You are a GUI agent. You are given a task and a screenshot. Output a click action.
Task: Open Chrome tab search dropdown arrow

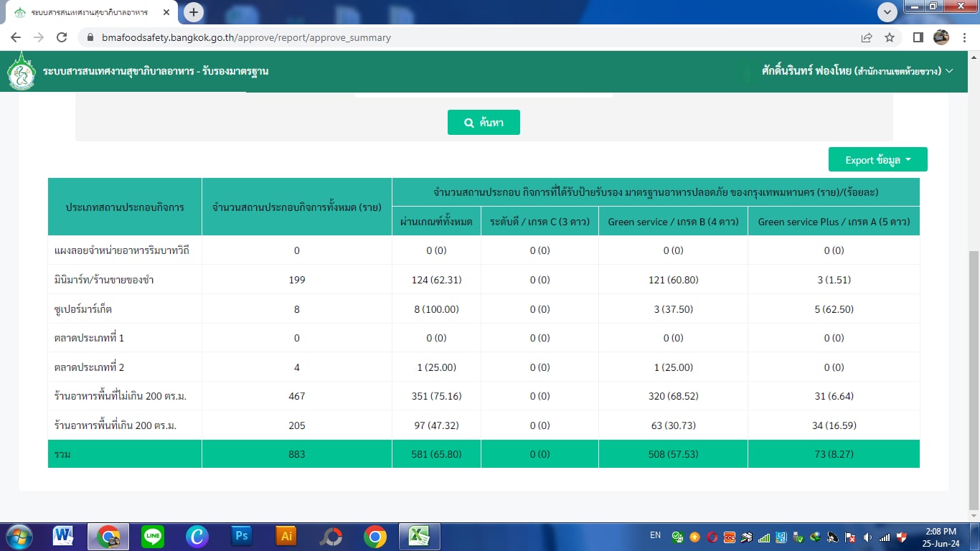[x=887, y=12]
